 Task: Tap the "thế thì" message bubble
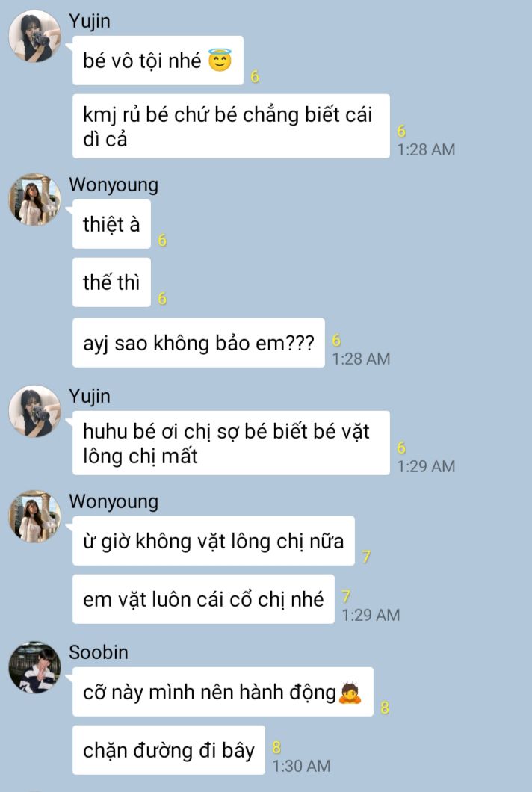point(111,282)
